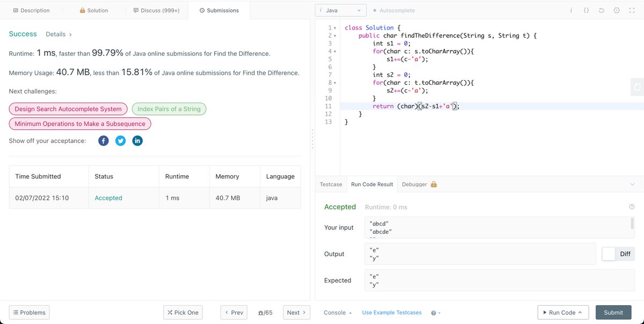
Task: Open submission Details link
Action: point(58,34)
